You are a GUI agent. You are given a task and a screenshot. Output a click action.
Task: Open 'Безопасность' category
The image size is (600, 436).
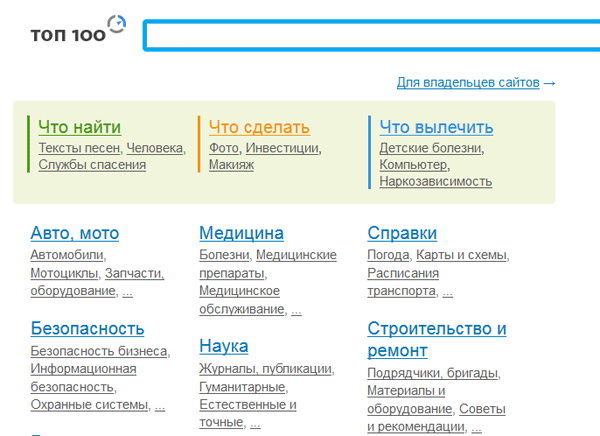point(87,328)
